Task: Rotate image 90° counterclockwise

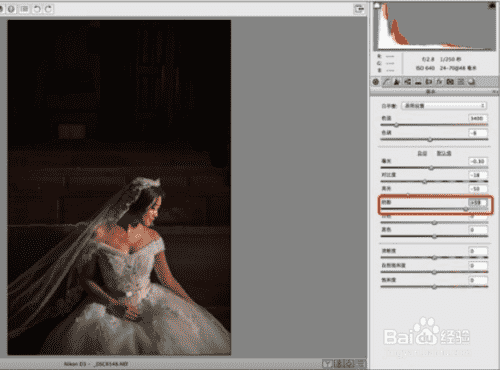Action: click(37, 9)
